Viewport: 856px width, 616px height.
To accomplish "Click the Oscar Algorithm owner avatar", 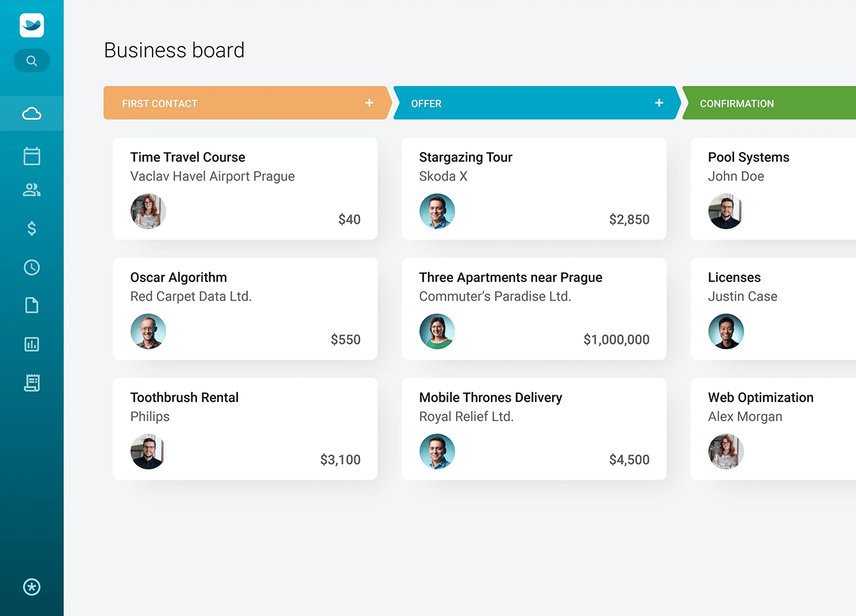I will pyautogui.click(x=148, y=332).
